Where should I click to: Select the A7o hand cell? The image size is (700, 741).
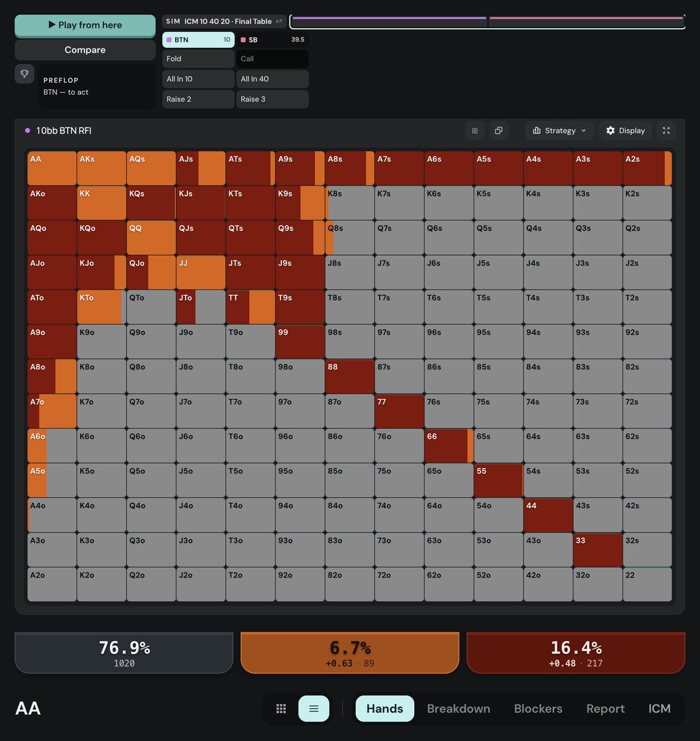pyautogui.click(x=52, y=411)
